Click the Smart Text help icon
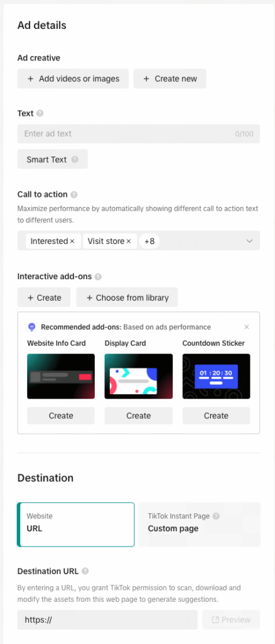This screenshot has height=644, width=275. pos(75,159)
